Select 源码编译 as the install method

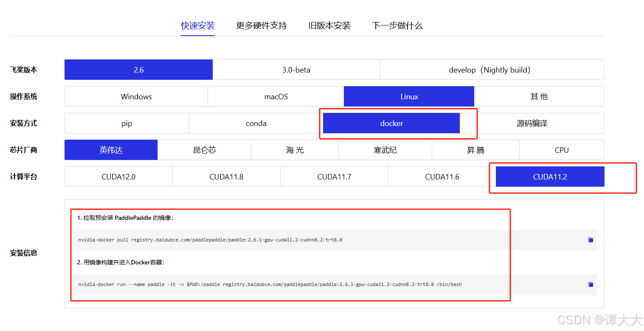click(532, 123)
